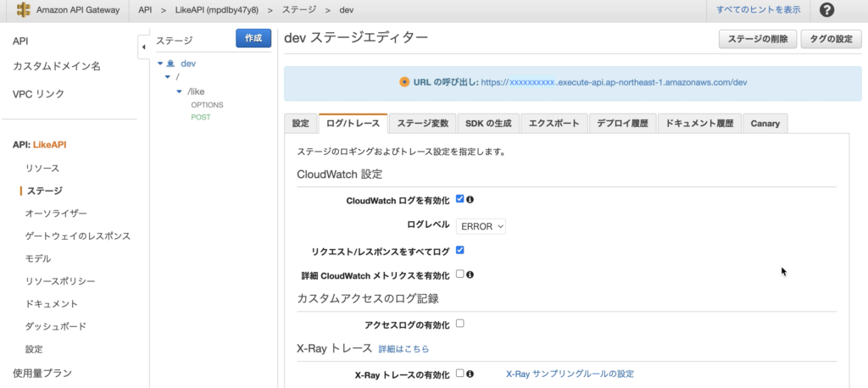Click info icon beside X-Ray トレースの有効化
Screen dimensions: 868x388
pyautogui.click(x=470, y=374)
